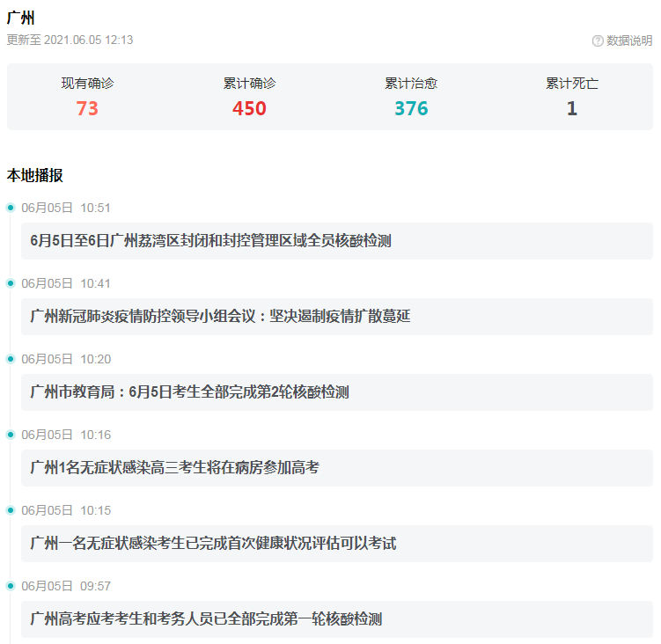Select the 累计确诊 value 450
Screen dimensions: 661x644
(249, 108)
